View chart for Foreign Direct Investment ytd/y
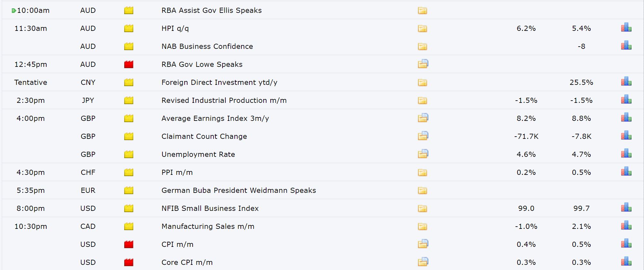The width and height of the screenshot is (644, 270). 626,81
